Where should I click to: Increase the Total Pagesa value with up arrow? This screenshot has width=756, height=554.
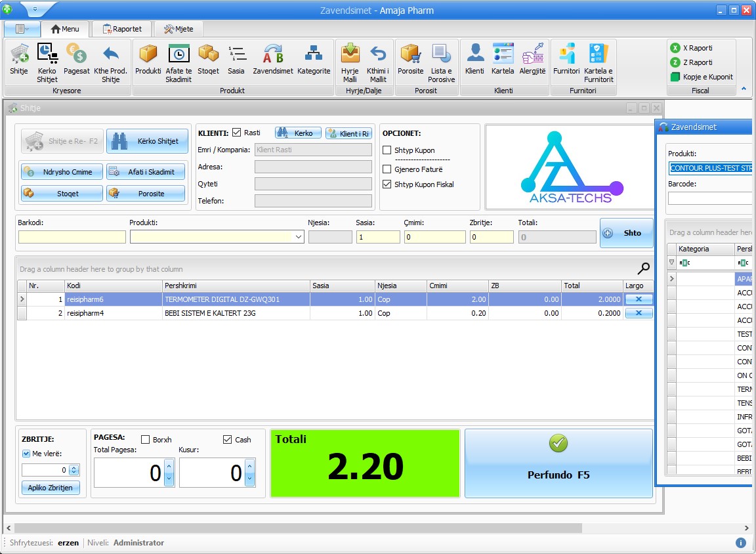169,466
